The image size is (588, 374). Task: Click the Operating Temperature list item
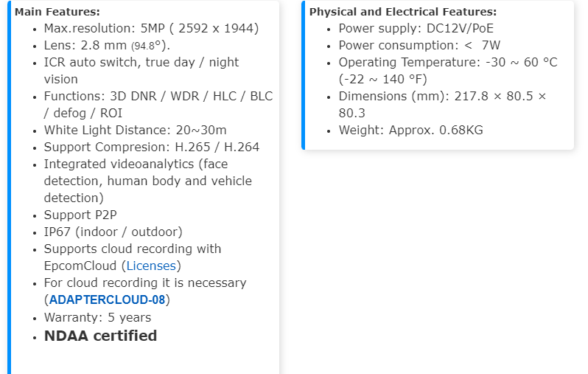[447, 62]
